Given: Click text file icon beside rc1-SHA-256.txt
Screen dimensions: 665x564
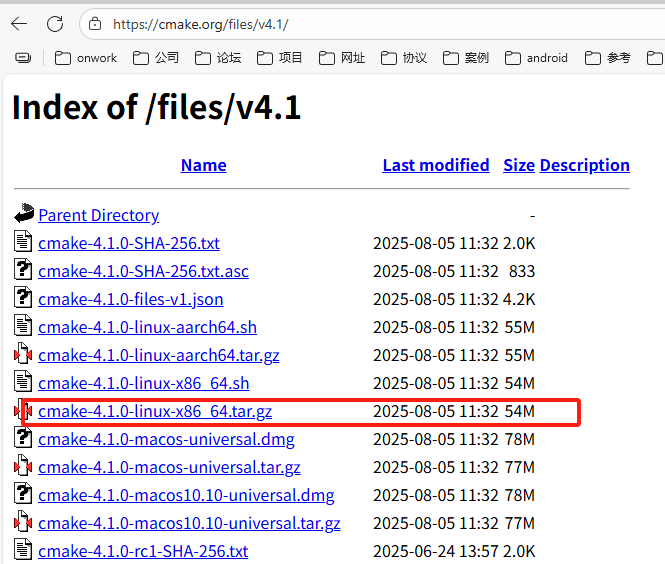Looking at the screenshot, I should 23,549.
